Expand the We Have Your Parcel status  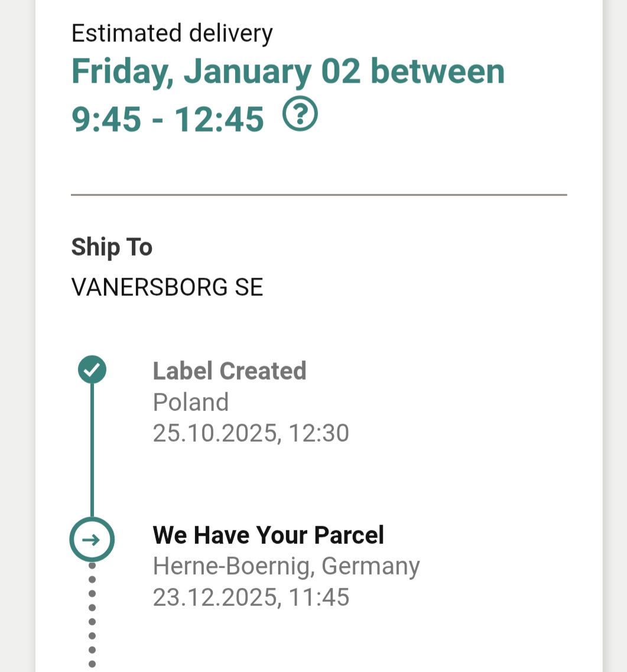pos(268,535)
